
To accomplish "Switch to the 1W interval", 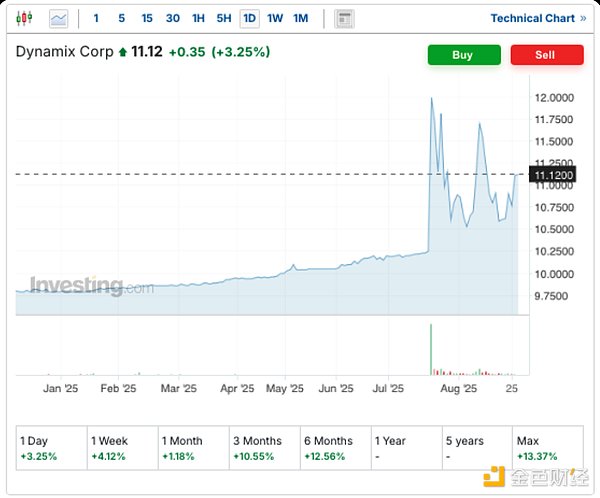I will coord(275,18).
